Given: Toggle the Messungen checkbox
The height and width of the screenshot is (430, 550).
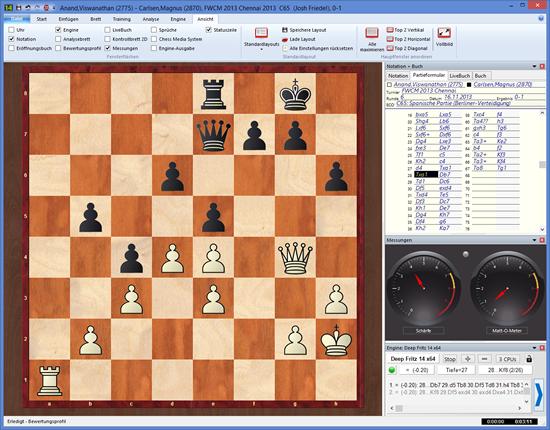Looking at the screenshot, I should (x=108, y=48).
